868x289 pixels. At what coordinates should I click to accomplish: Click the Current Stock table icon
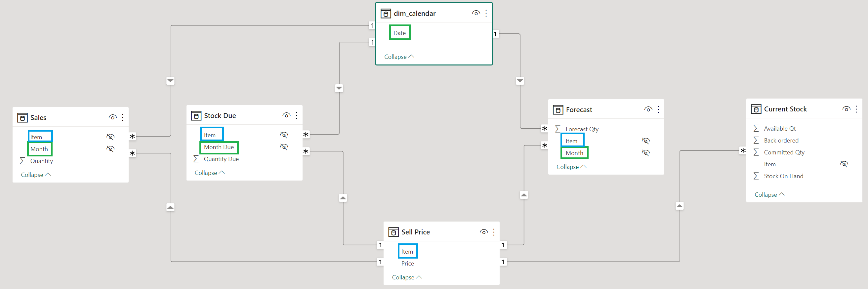pyautogui.click(x=756, y=109)
